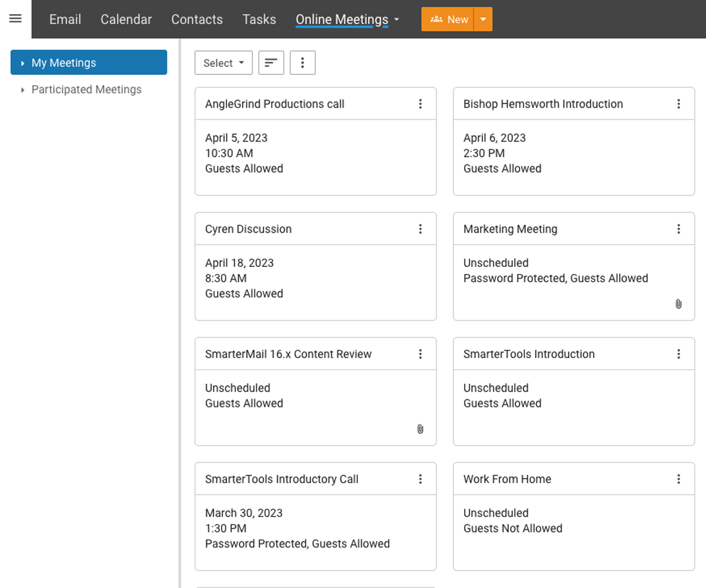Open the hamburger navigation menu
Image resolution: width=706 pixels, height=588 pixels.
[15, 19]
